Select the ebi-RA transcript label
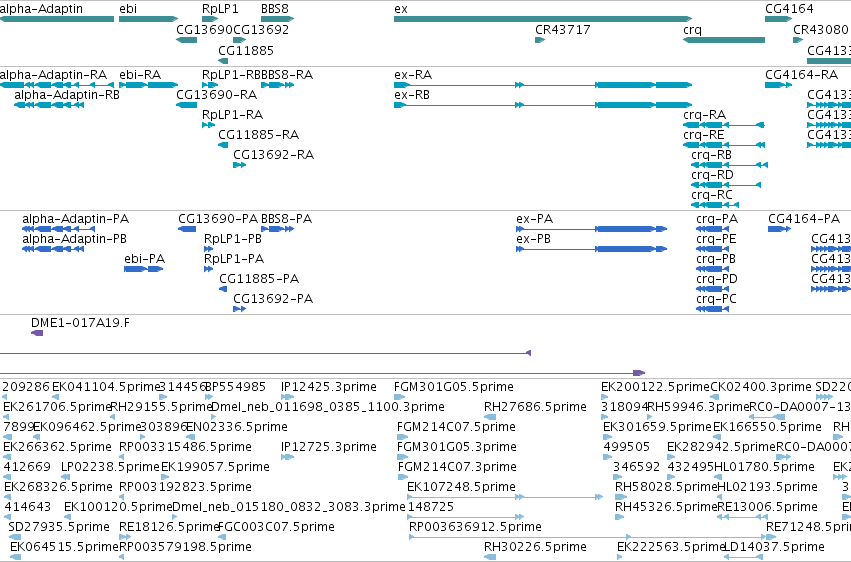Image resolution: width=851 pixels, height=562 pixels. coord(140,75)
